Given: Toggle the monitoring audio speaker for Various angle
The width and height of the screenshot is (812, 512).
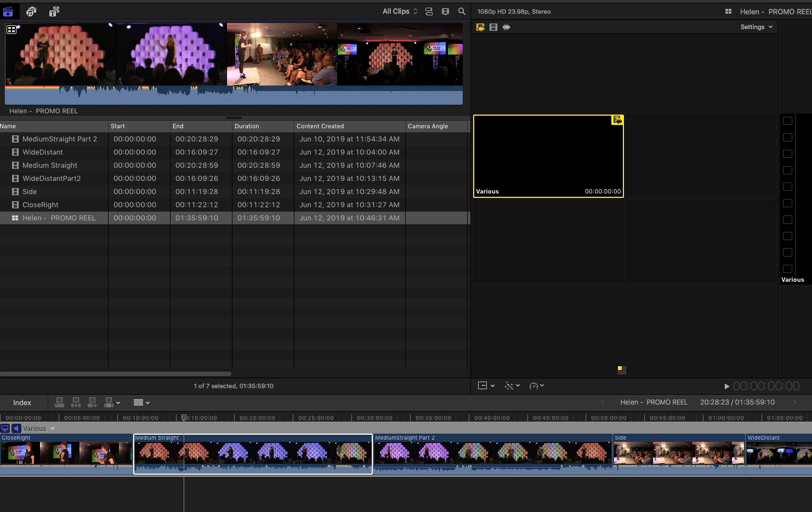Looking at the screenshot, I should [16, 429].
